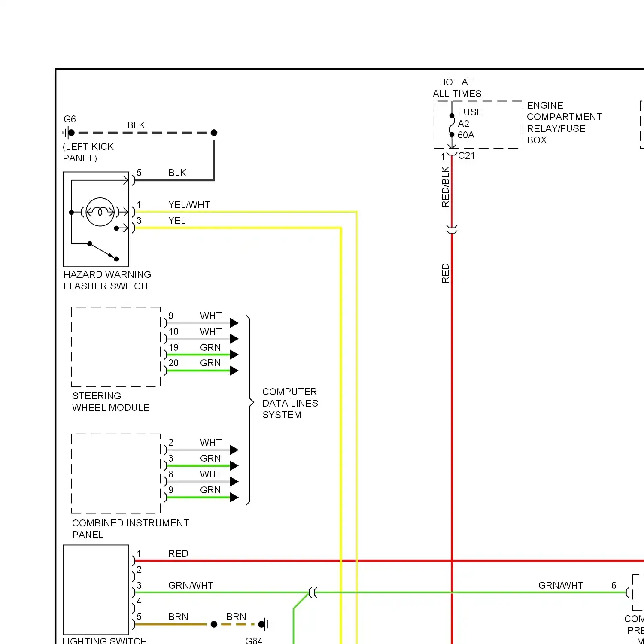Click the G6 ground symbol
This screenshot has height=644, width=644.
click(69, 133)
